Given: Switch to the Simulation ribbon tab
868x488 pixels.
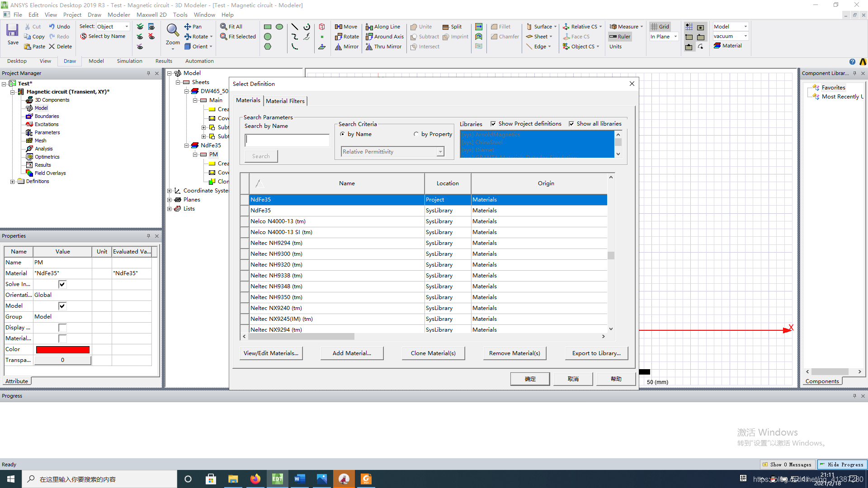Looking at the screenshot, I should point(129,61).
